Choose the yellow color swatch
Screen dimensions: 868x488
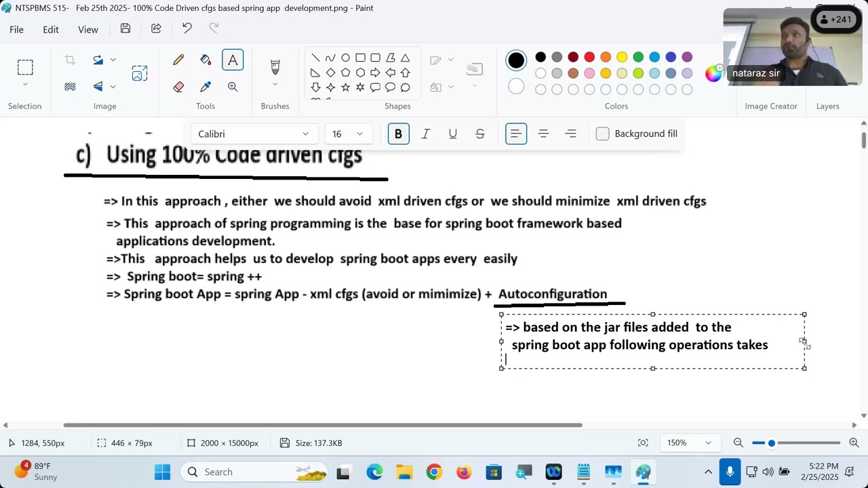[622, 57]
